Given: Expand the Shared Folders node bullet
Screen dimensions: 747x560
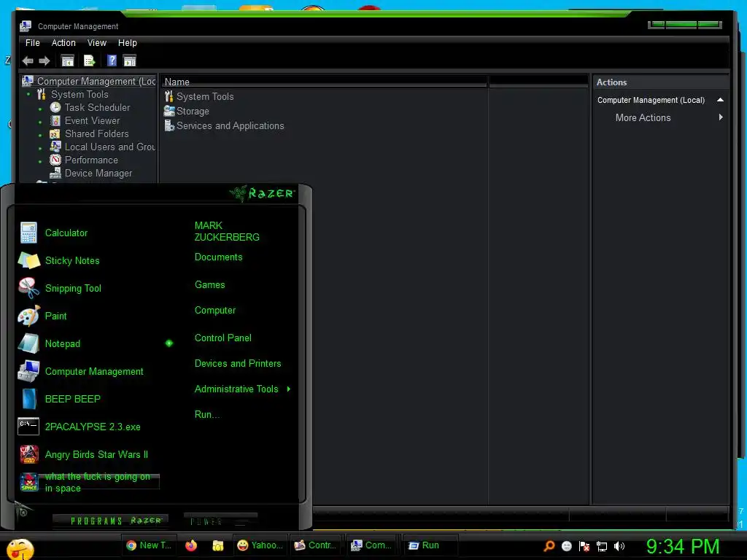Looking at the screenshot, I should pyautogui.click(x=40, y=135).
